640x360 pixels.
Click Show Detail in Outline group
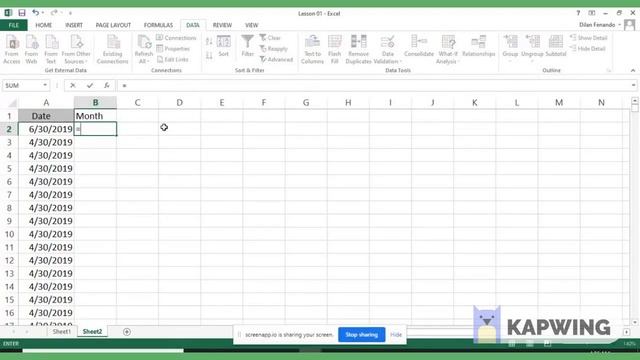pos(589,38)
